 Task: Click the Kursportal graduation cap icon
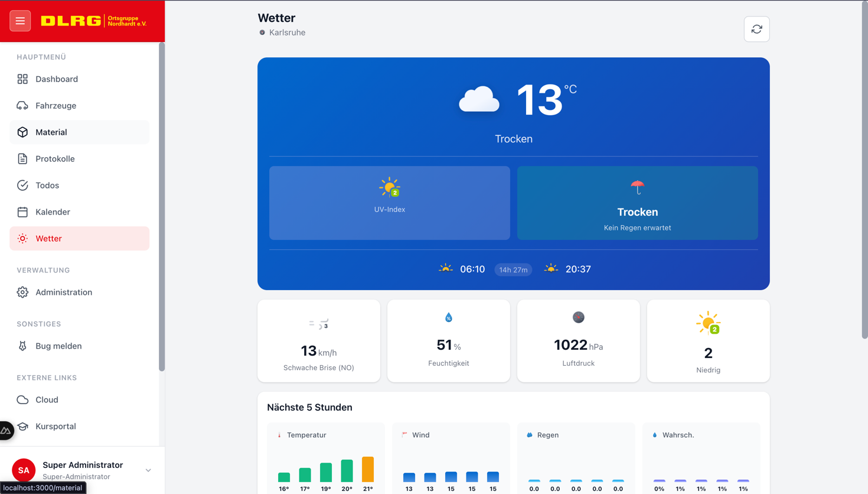pyautogui.click(x=22, y=427)
